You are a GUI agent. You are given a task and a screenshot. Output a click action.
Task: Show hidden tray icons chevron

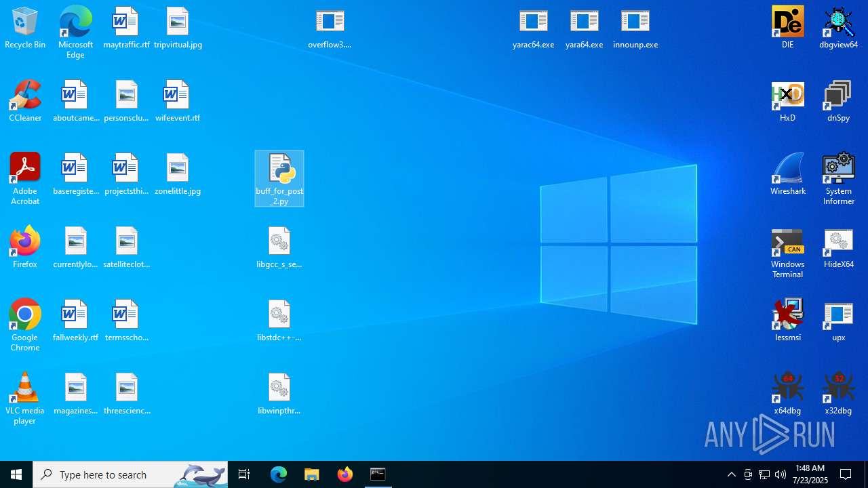[732, 474]
